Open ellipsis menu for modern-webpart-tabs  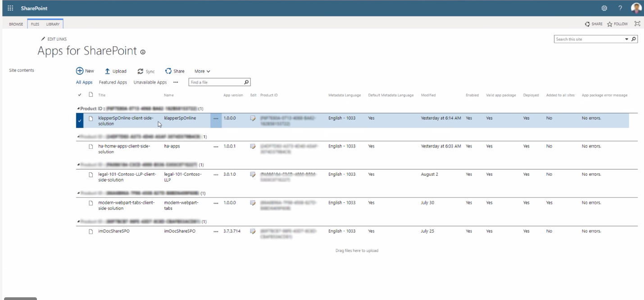pyautogui.click(x=216, y=203)
